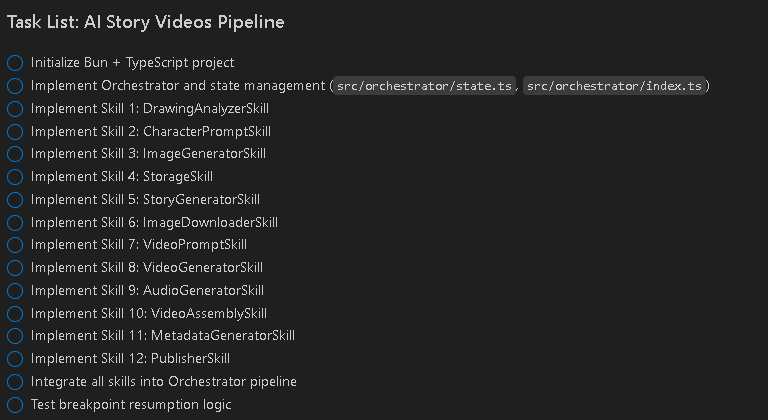Image resolution: width=768 pixels, height=420 pixels.
Task: Check off the StoryGeneratorSkill task
Action: (15, 200)
